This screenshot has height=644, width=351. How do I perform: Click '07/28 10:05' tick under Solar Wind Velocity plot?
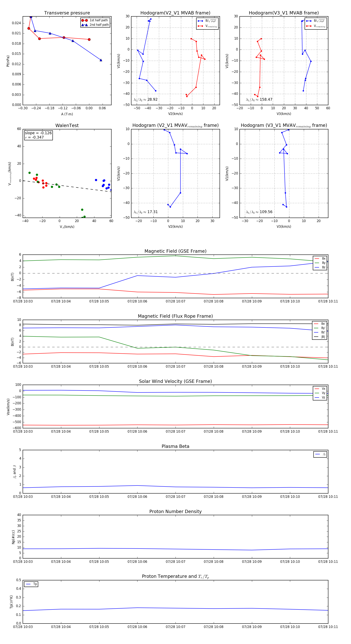(99, 431)
